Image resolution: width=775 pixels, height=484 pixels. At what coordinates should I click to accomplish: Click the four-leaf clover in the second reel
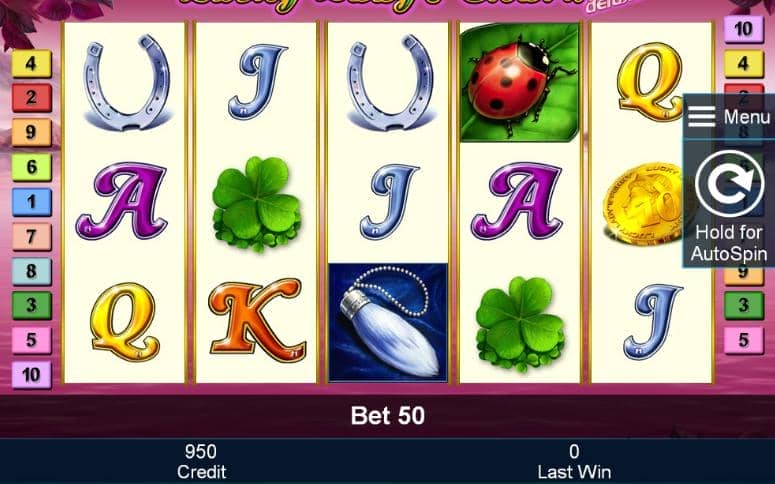256,204
